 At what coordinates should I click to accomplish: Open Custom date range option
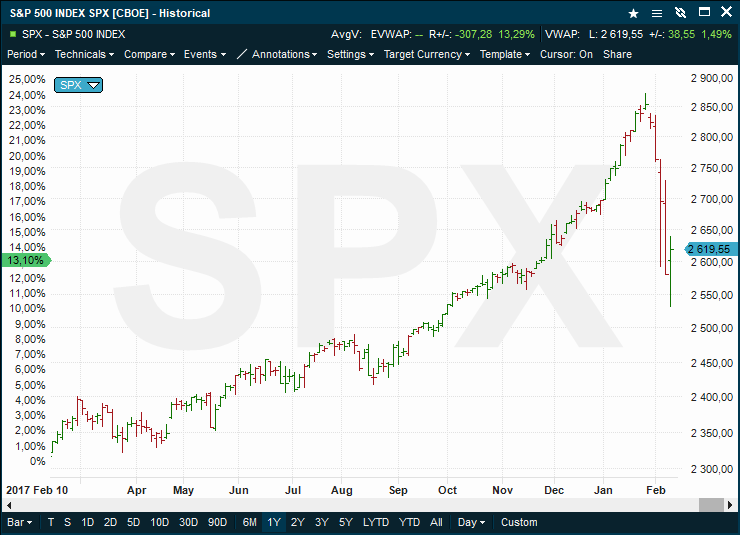click(x=519, y=522)
